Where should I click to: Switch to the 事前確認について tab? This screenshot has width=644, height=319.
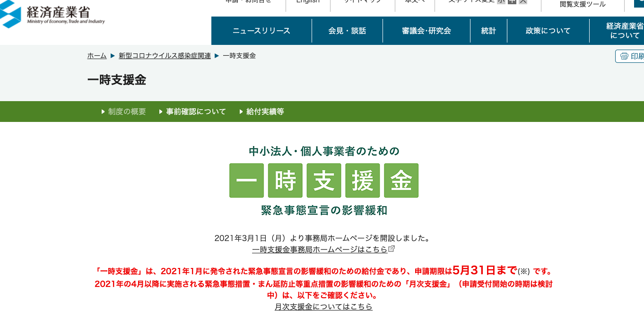196,112
